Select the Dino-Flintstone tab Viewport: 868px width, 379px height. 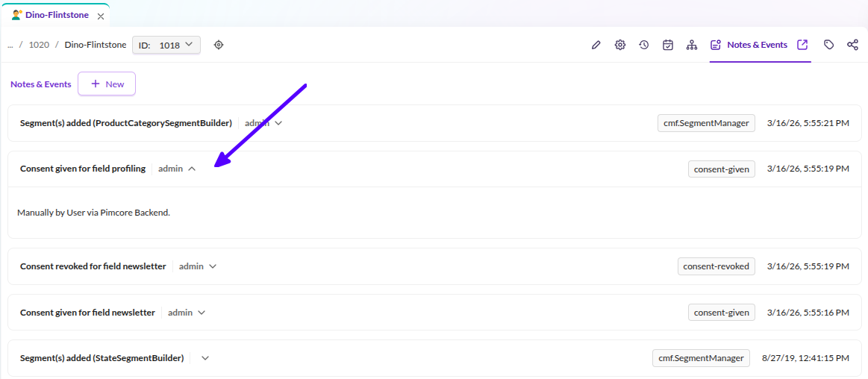pyautogui.click(x=54, y=15)
